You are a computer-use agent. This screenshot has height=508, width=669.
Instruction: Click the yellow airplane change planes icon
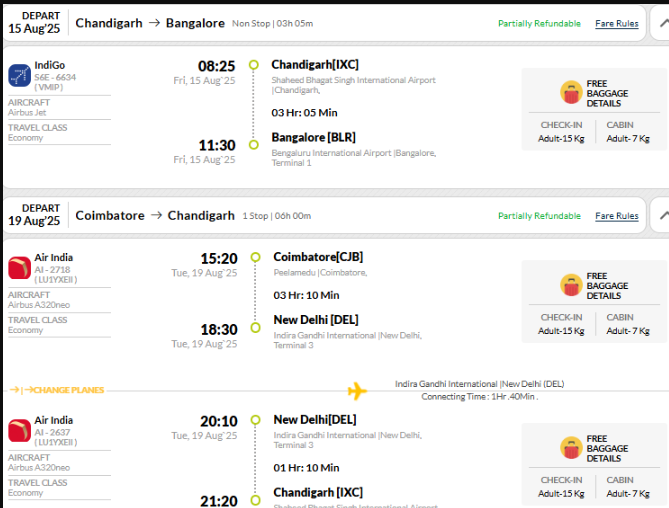(x=357, y=390)
